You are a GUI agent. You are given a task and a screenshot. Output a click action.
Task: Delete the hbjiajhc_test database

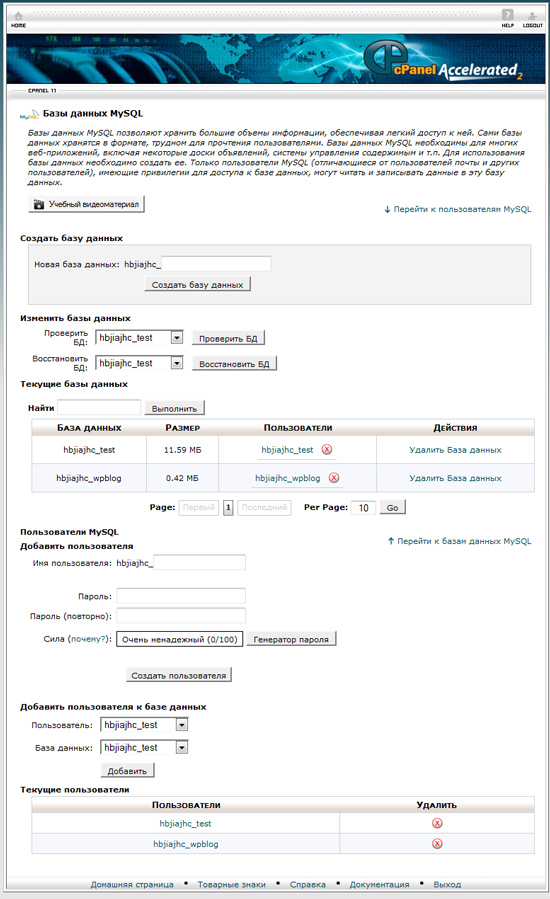click(455, 450)
